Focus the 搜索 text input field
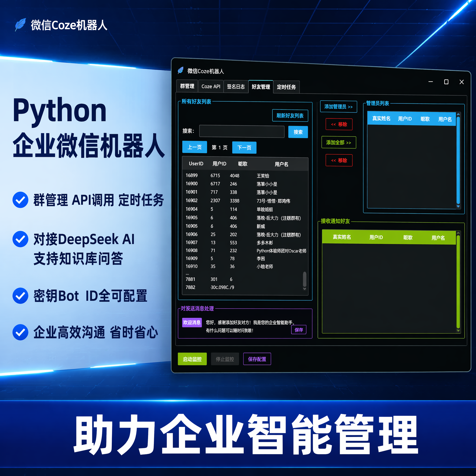 pos(242,131)
